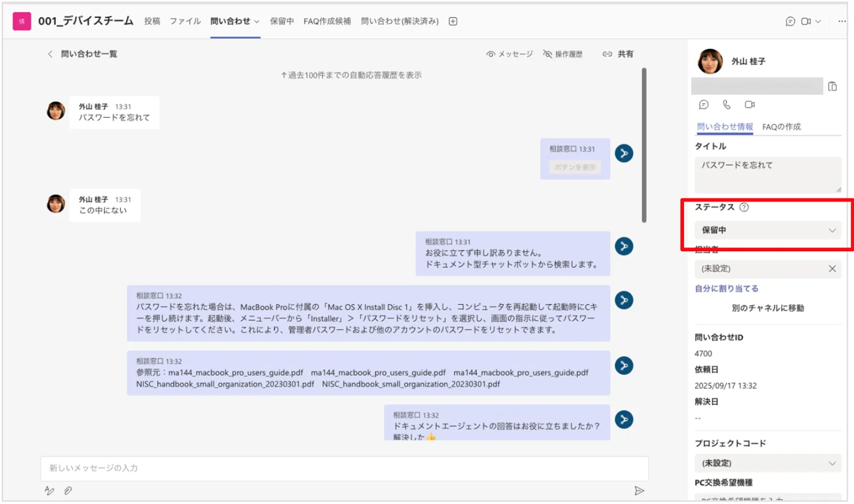Click bot icon beside password reset answer
This screenshot has height=504, width=854.
624,300
